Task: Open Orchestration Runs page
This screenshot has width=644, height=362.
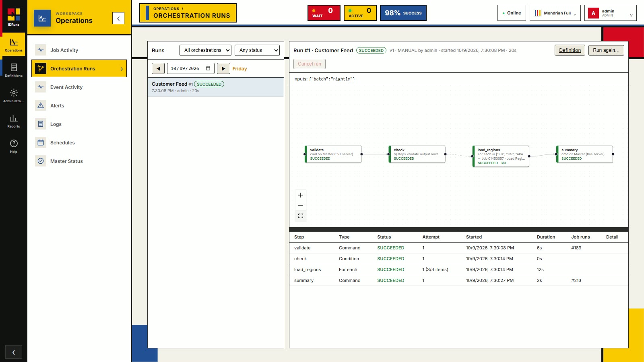Action: (79, 69)
